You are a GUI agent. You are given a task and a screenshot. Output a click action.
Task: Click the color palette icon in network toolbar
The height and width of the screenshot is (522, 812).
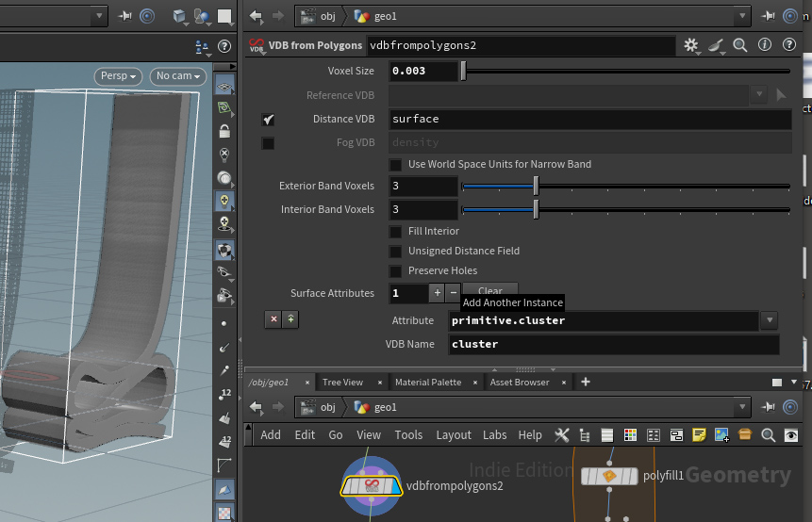630,434
